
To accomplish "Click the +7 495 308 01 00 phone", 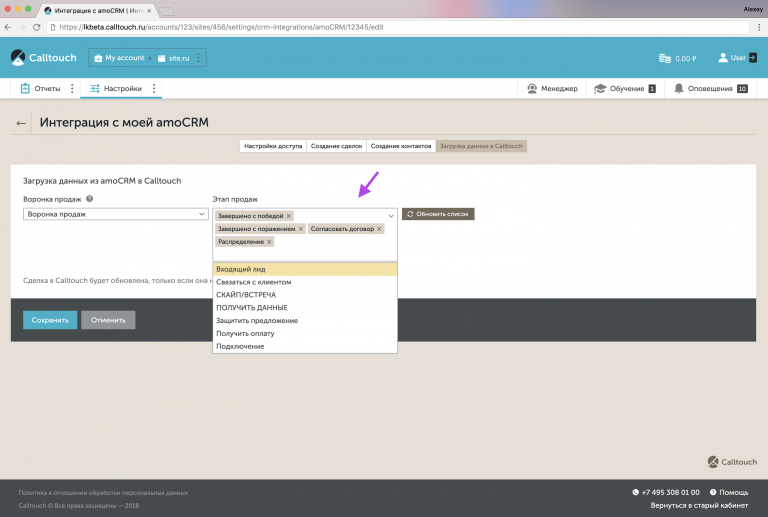I will click(x=666, y=493).
